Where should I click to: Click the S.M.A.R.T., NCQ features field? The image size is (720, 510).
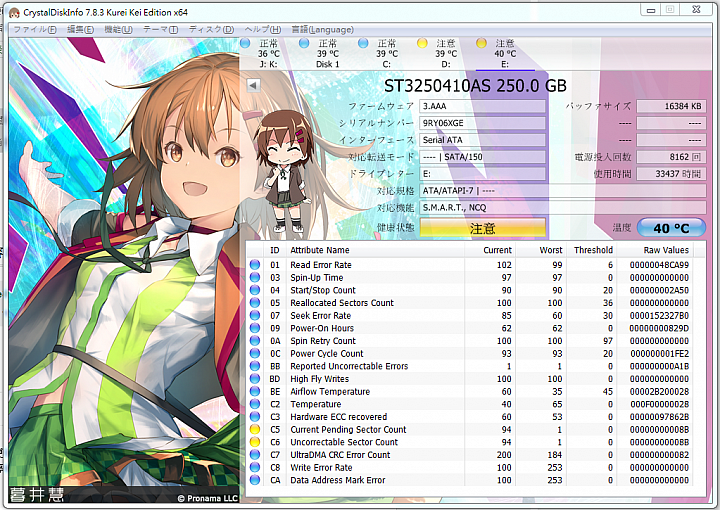[562, 207]
